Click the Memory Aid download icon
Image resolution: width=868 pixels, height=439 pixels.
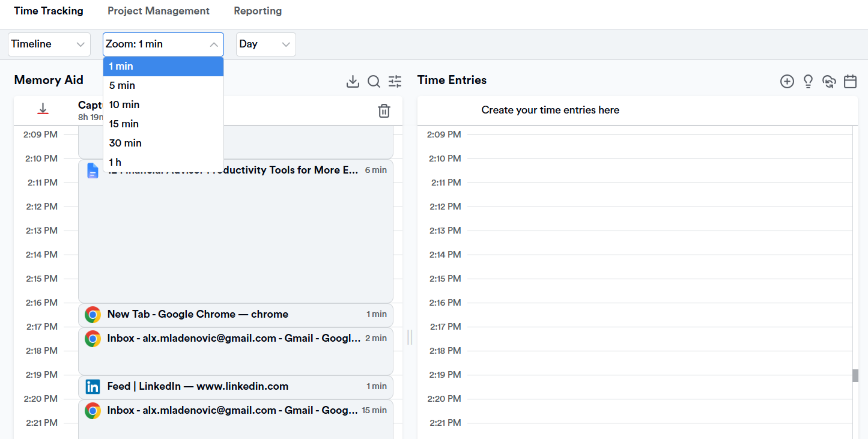tap(353, 81)
